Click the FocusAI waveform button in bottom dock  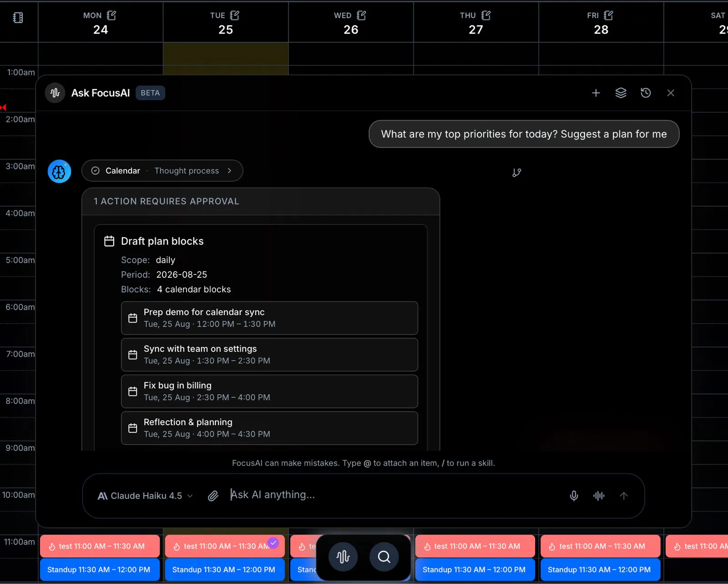point(343,557)
